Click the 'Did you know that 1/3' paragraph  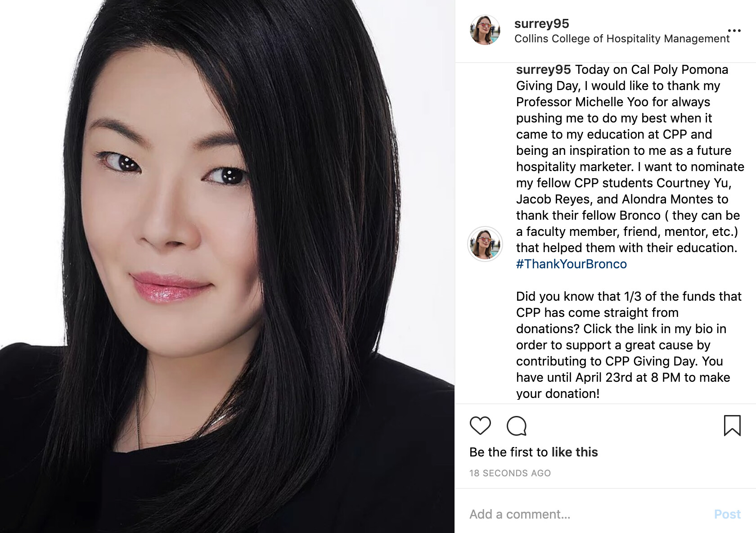629,345
